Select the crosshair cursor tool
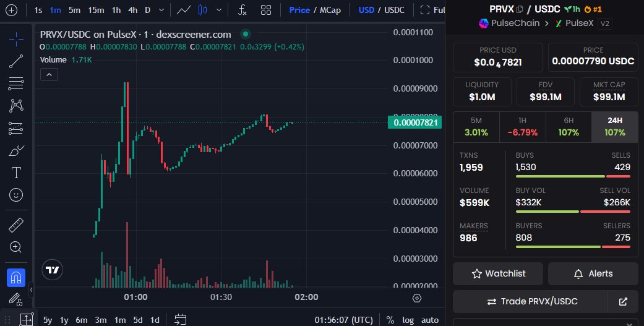 tap(16, 39)
